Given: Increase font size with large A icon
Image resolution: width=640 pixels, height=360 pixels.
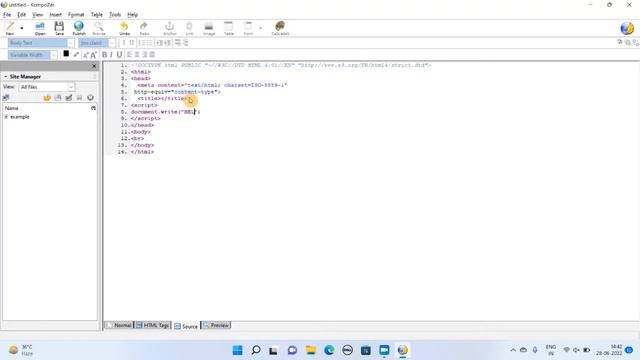Looking at the screenshot, I should tap(93, 55).
